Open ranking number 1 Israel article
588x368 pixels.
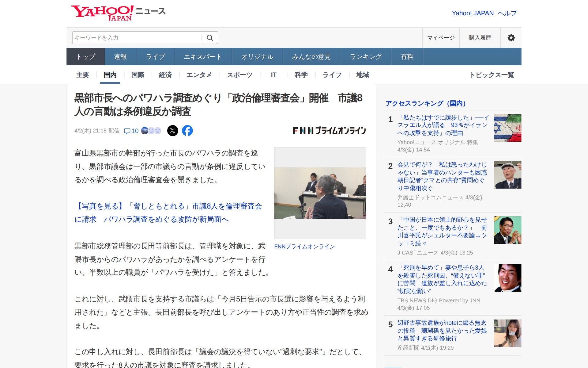click(443, 125)
